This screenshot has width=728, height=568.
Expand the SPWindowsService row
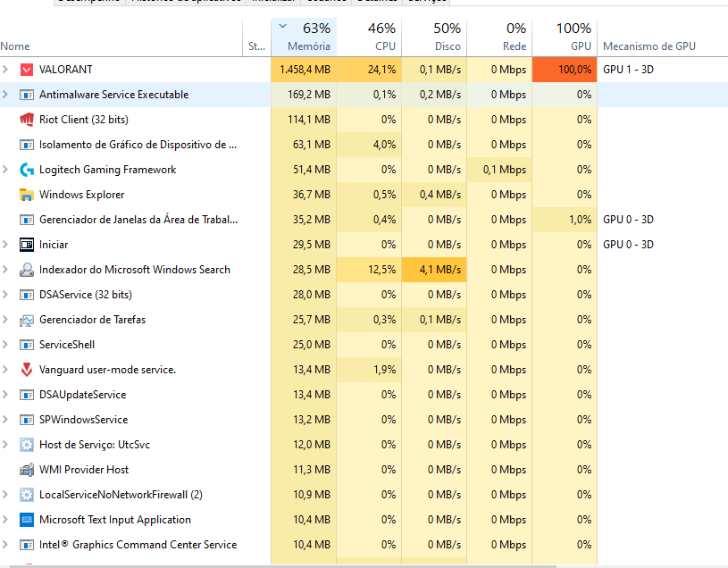point(5,420)
